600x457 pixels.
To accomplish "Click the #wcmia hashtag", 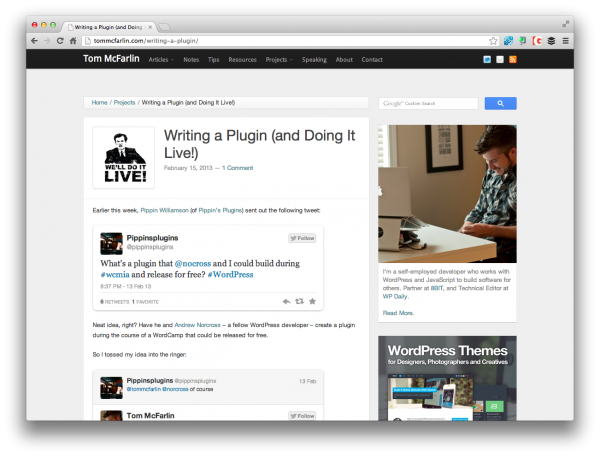I will coord(115,274).
